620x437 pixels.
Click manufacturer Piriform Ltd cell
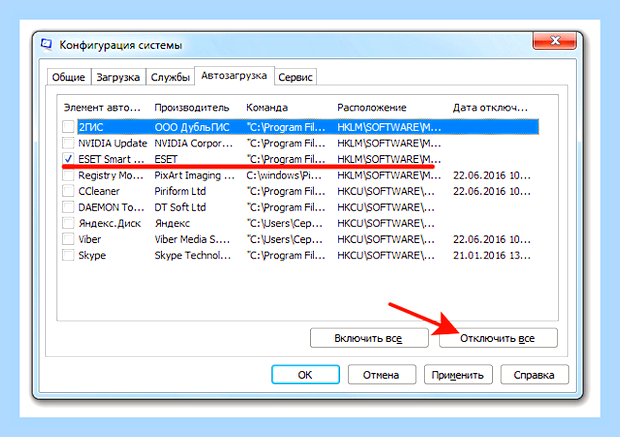click(x=180, y=191)
